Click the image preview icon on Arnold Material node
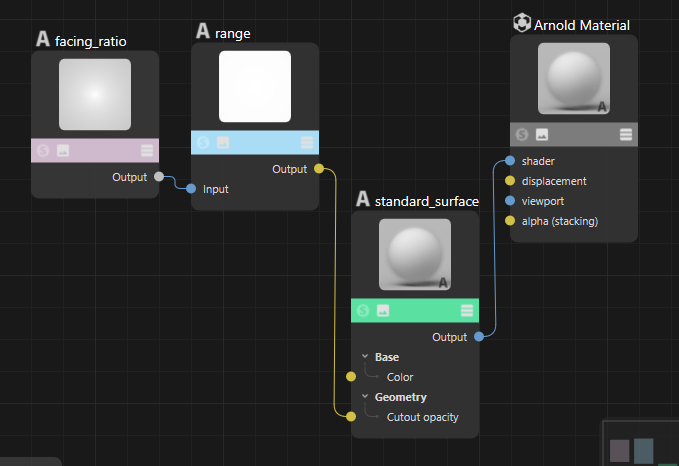 [542, 135]
